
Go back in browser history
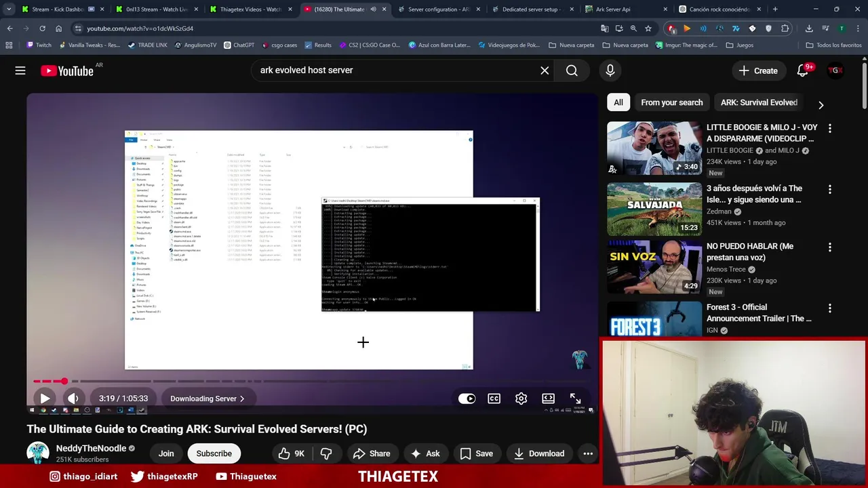tap(9, 28)
